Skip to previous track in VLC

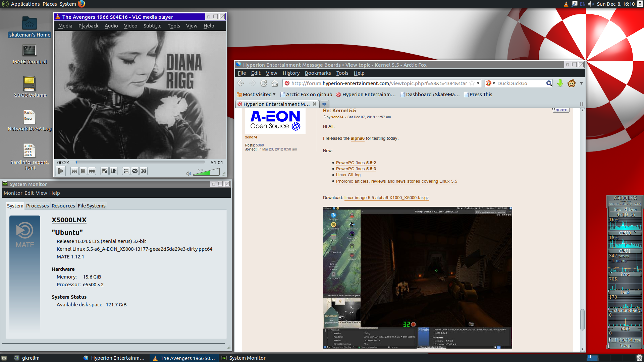pos(74,171)
